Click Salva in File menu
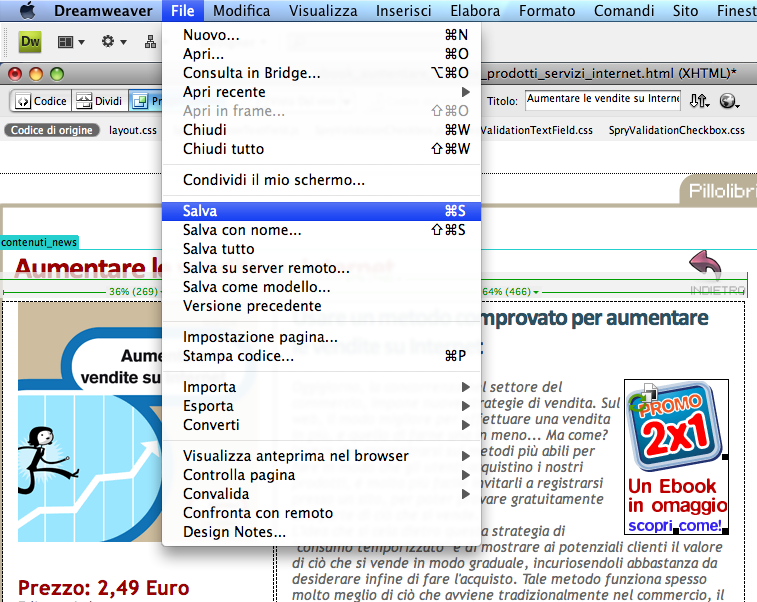 pos(321,211)
